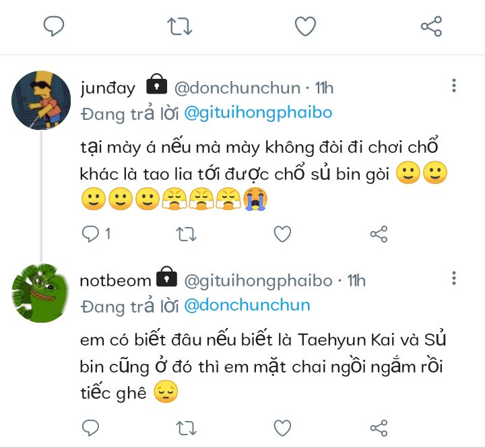The height and width of the screenshot is (448, 485).
Task: Reply to the main tweet at top
Action: coord(54,26)
